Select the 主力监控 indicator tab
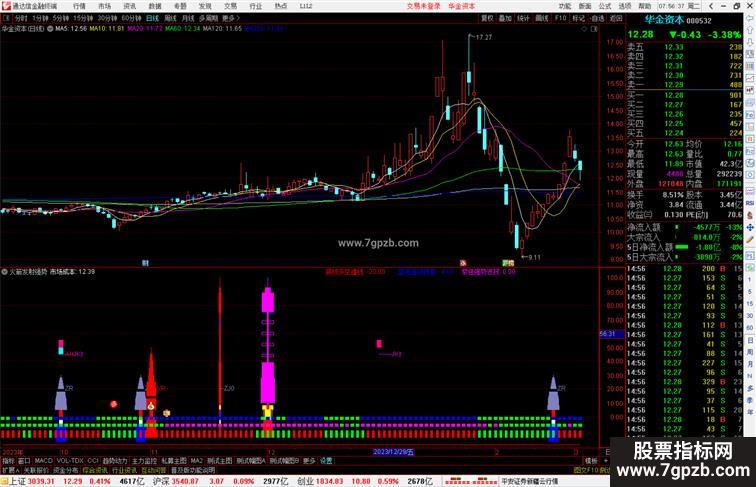This screenshot has height=487, width=756. (x=144, y=461)
